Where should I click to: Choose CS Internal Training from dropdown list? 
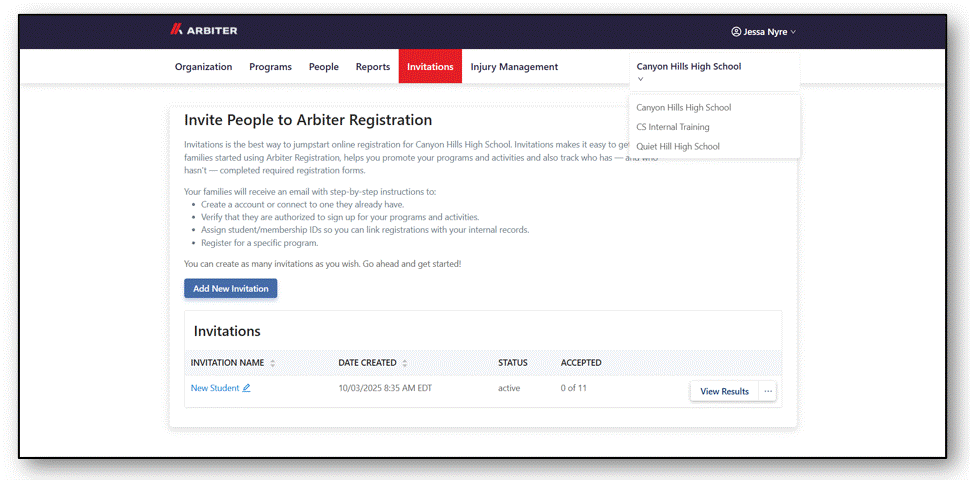[x=673, y=127]
